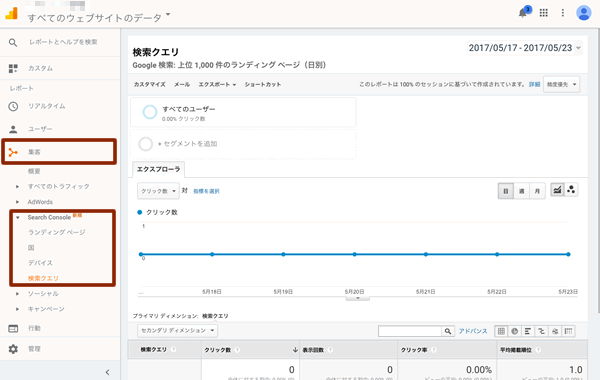Click the help icon beside クリック率
600x380 pixels.
tap(433, 350)
